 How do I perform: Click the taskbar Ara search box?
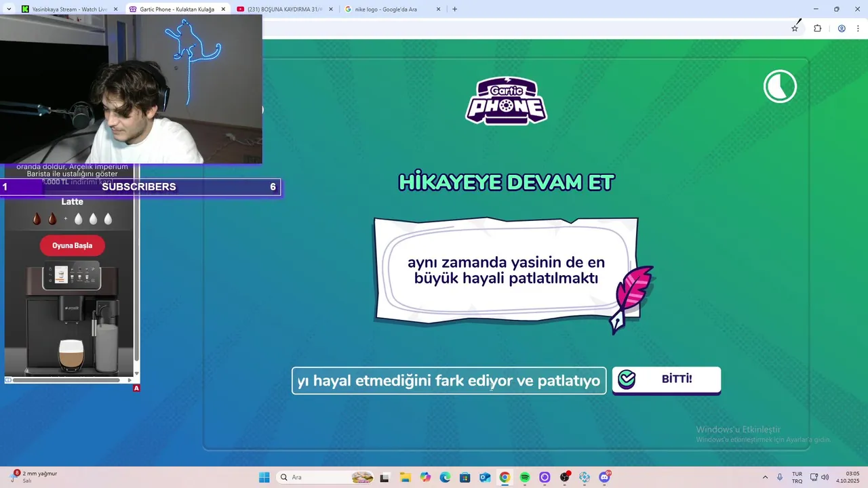[x=326, y=477]
